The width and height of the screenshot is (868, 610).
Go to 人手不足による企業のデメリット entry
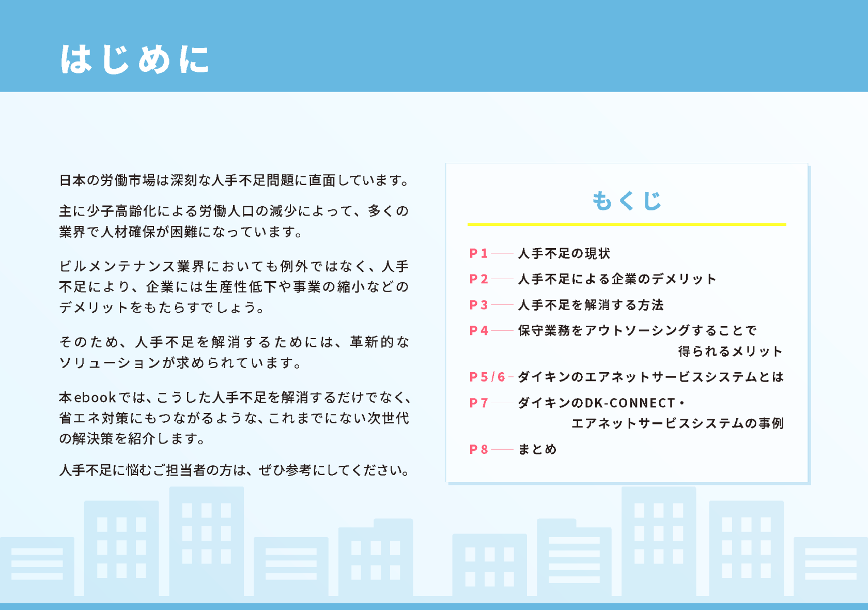point(617,279)
